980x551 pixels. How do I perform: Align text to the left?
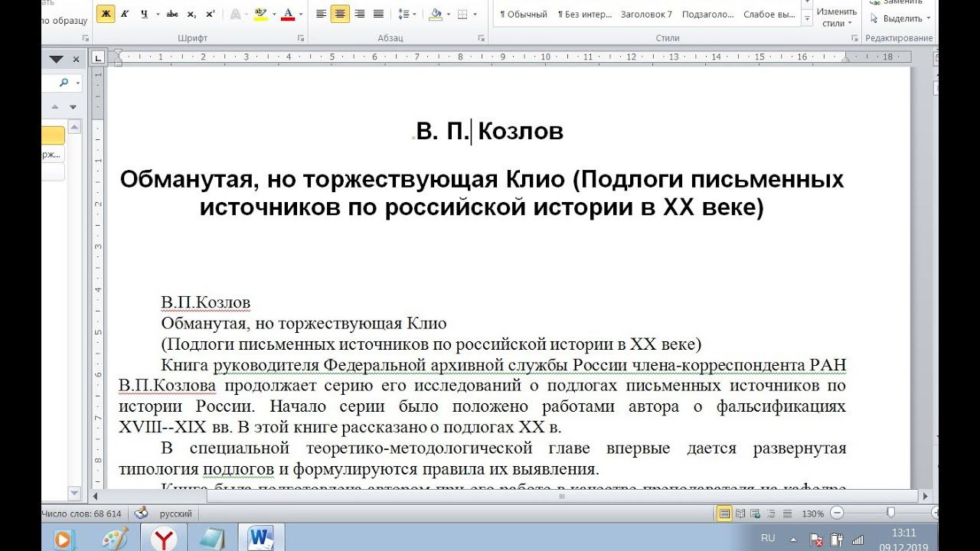(x=321, y=14)
